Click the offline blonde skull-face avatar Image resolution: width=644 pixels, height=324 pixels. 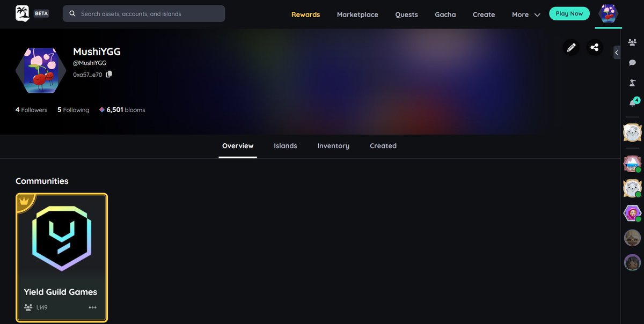click(x=632, y=238)
